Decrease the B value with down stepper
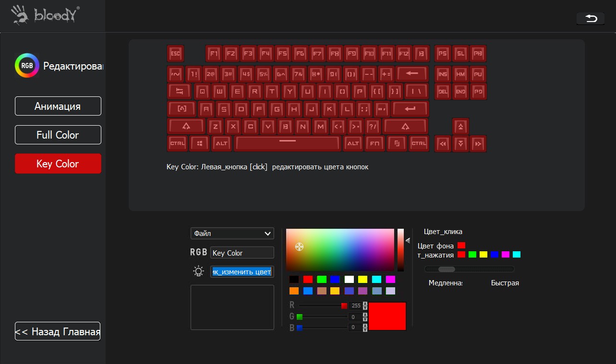 (365, 329)
